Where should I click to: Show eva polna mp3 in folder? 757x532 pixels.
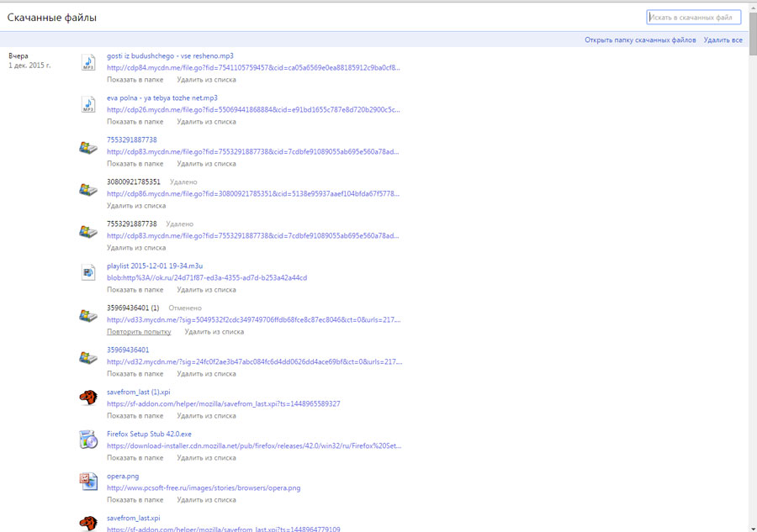click(x=135, y=122)
